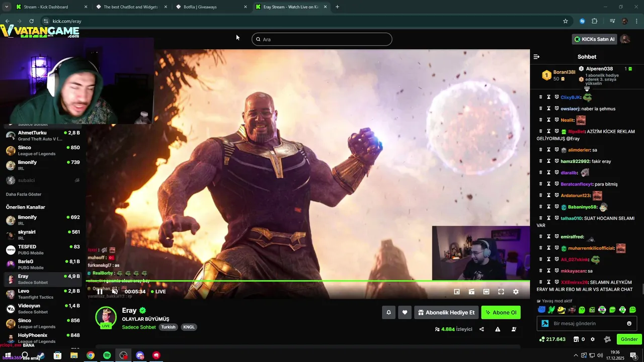Enter fullscreen video mode

coord(501,292)
